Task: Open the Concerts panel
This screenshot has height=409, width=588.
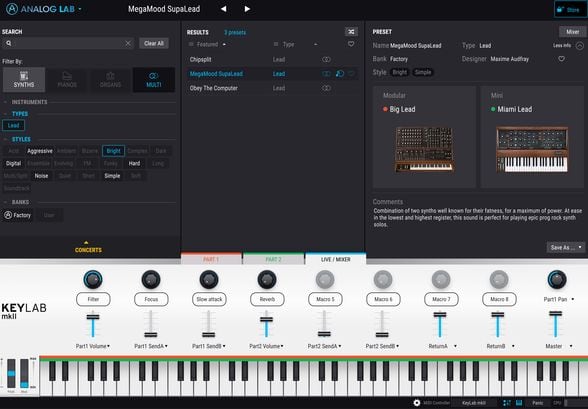Action: (x=88, y=247)
